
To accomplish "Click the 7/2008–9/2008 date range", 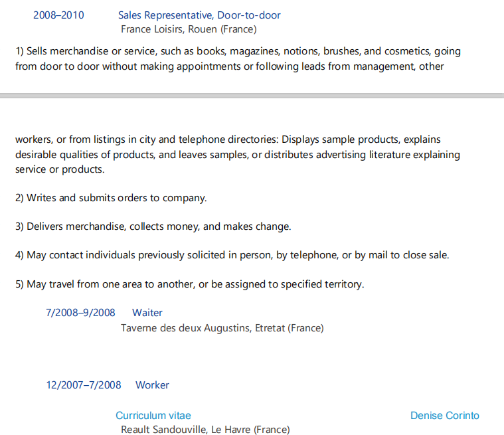I will tap(80, 313).
